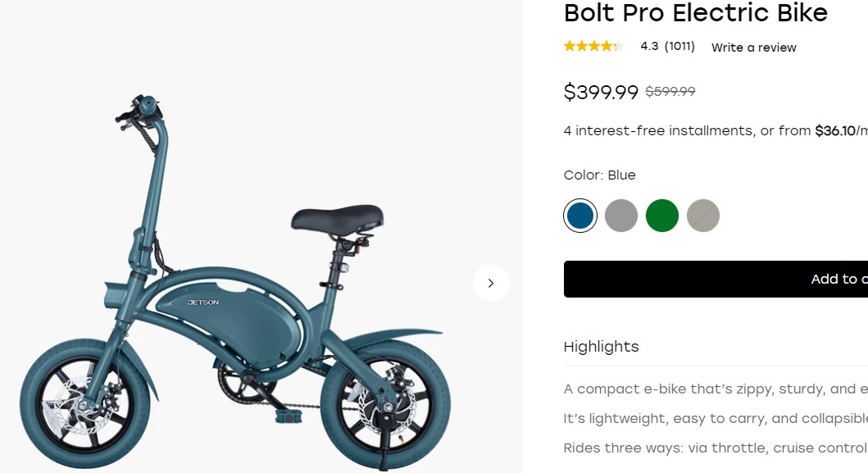Pick the green color swatch

[662, 216]
